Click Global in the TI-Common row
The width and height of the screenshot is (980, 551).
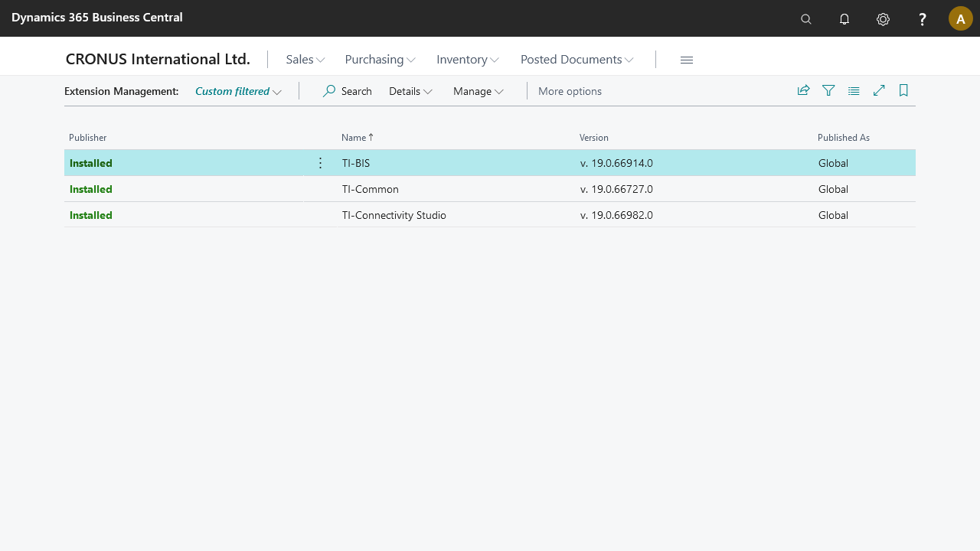click(833, 189)
